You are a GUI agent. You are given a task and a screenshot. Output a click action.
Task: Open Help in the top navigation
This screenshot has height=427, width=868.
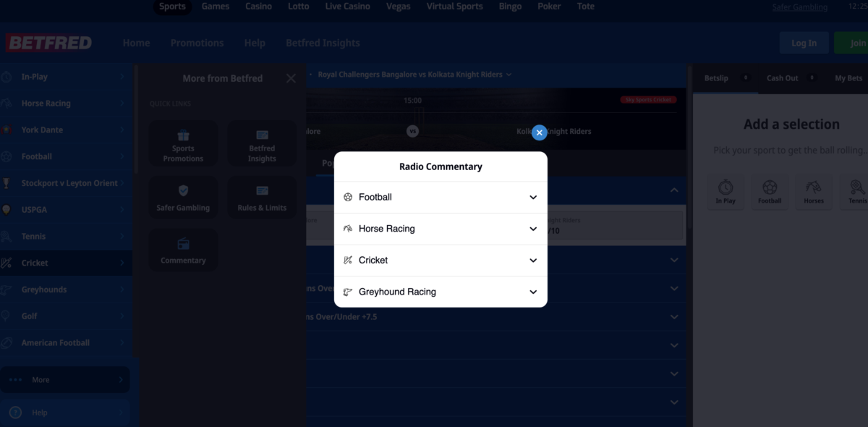(x=255, y=43)
